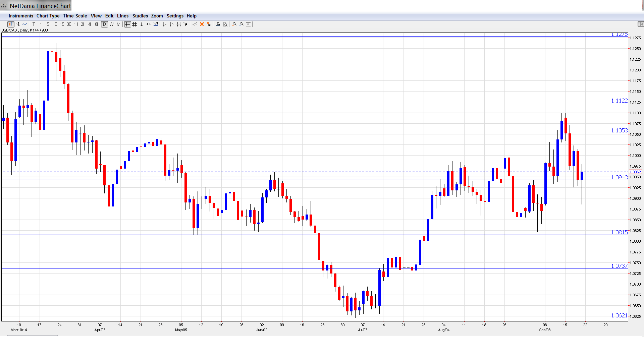The image size is (644, 362).
Task: Set the weekly W time scale
Action: 111,24
